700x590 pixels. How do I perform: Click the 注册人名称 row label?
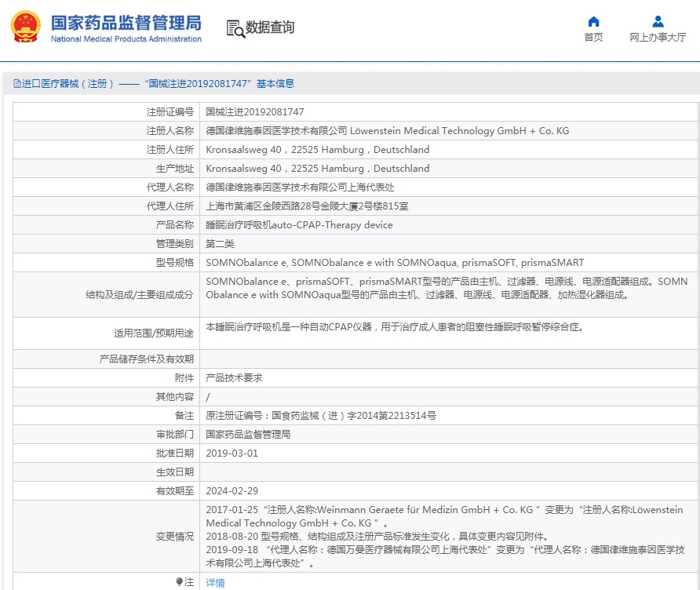170,131
